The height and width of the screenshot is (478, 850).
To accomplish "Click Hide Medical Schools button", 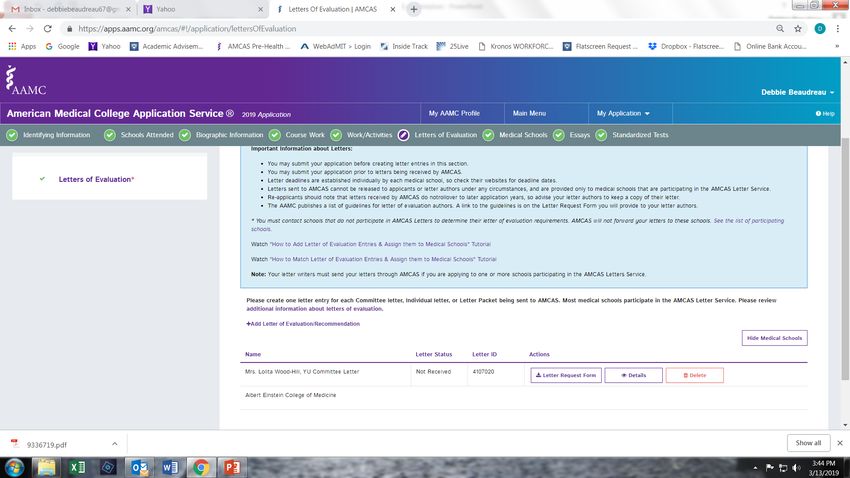I will click(x=774, y=338).
